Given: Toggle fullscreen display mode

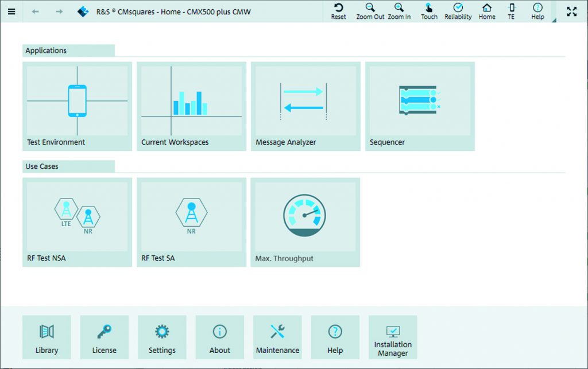Looking at the screenshot, I should pos(571,11).
